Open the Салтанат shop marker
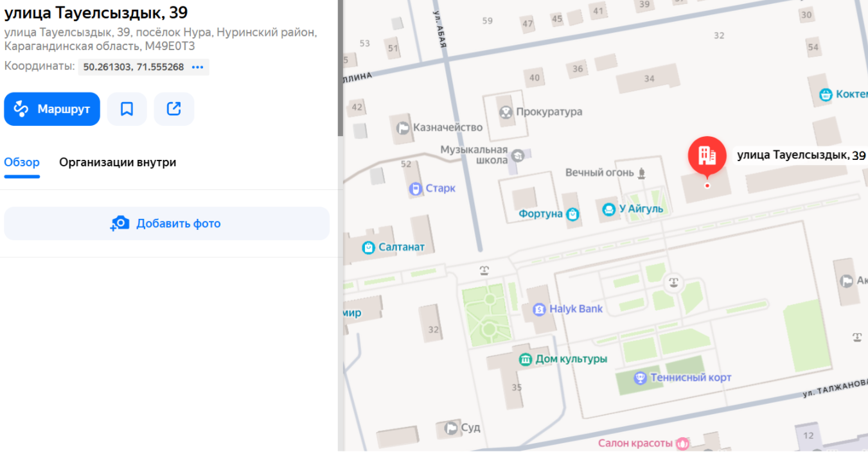Screen dimensions: 868x452 tap(368, 247)
